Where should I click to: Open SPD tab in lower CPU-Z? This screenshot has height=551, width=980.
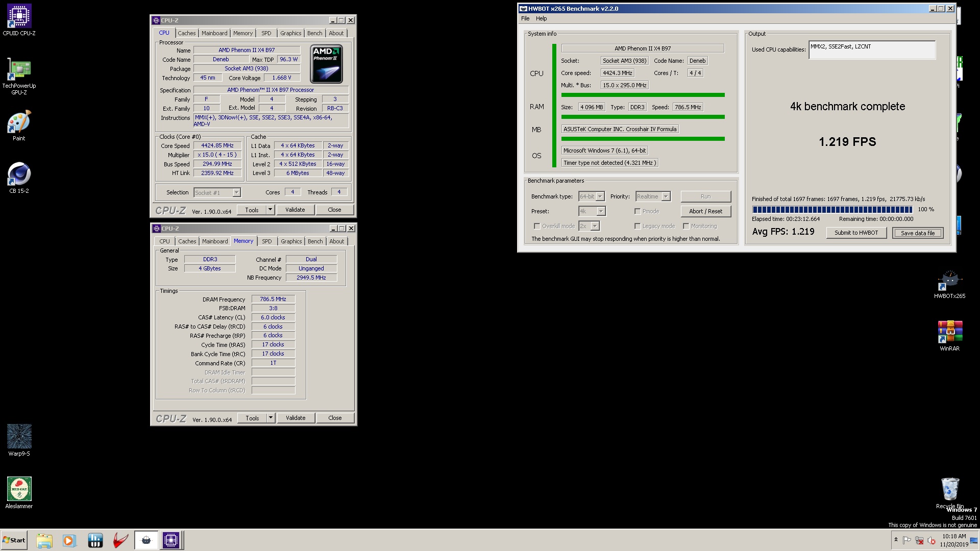[267, 241]
